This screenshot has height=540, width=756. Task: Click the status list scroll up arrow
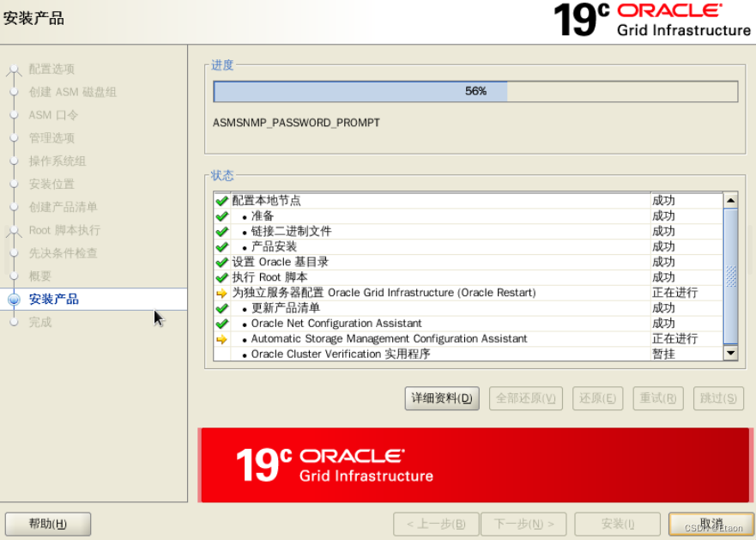tap(730, 200)
